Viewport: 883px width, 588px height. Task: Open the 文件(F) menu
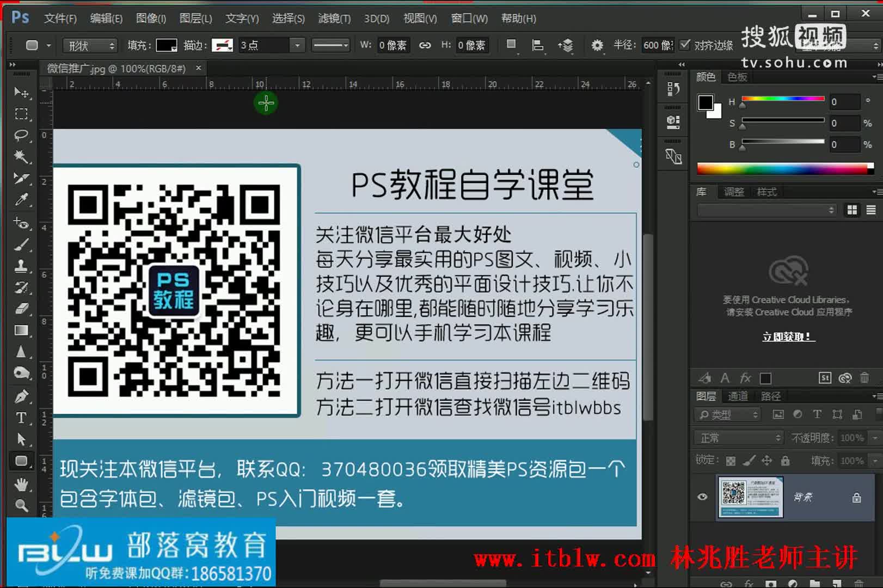(60, 19)
